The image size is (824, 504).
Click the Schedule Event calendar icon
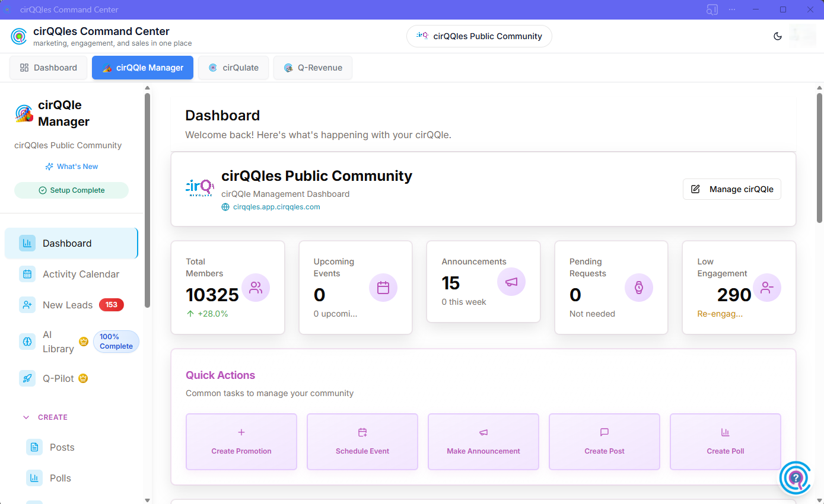362,432
